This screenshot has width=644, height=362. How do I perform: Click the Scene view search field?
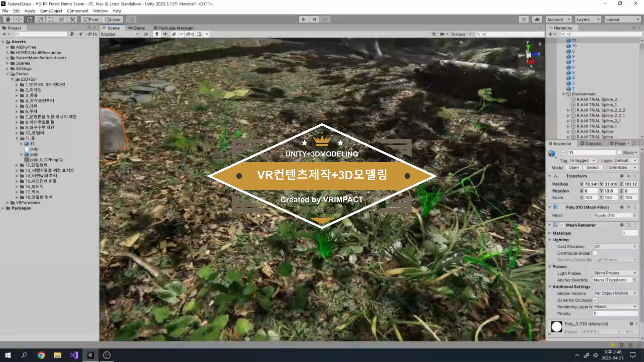pyautogui.click(x=509, y=34)
